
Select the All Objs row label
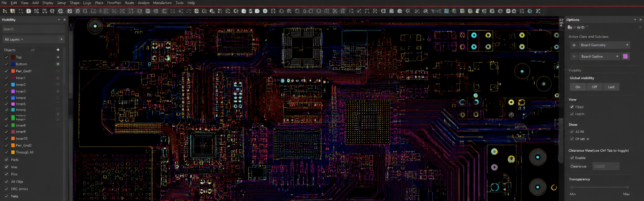(17, 182)
